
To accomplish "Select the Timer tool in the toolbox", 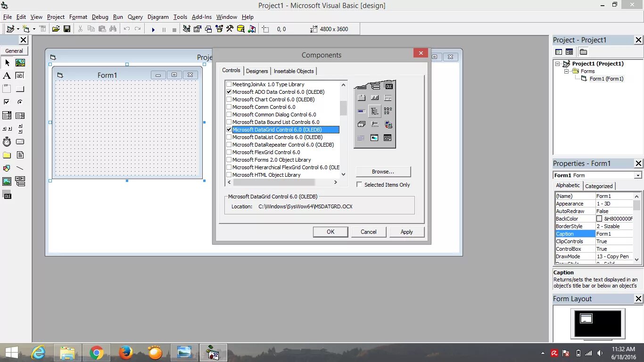I will (7, 142).
